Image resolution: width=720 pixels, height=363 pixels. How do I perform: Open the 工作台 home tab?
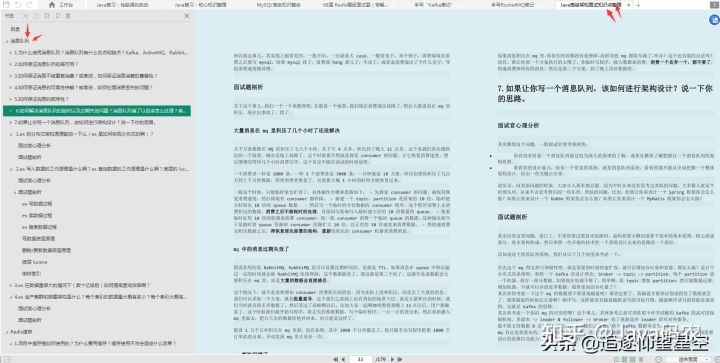tap(61, 5)
